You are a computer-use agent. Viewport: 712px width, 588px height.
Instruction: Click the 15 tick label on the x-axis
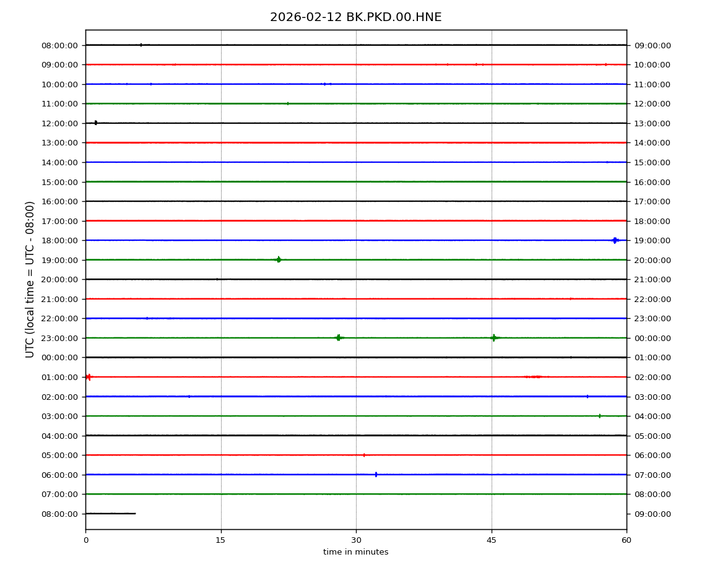[x=221, y=540]
